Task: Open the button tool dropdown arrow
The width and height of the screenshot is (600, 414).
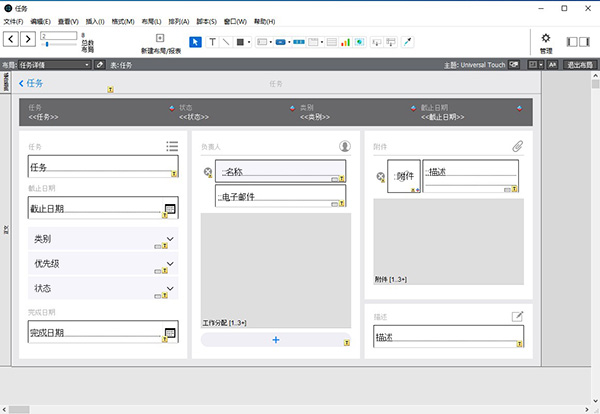Action: (x=289, y=42)
